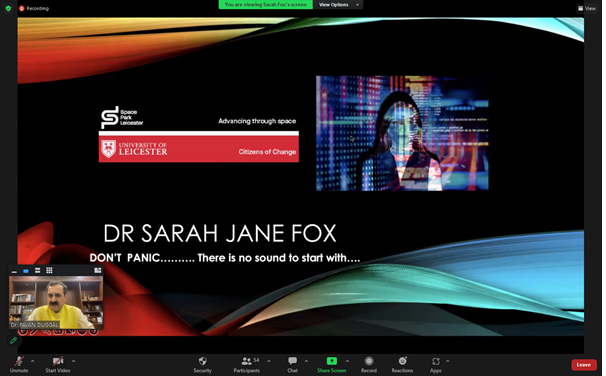Viewport: 606px width, 376px height.
Task: Open the View Options dropdown
Action: [338, 5]
